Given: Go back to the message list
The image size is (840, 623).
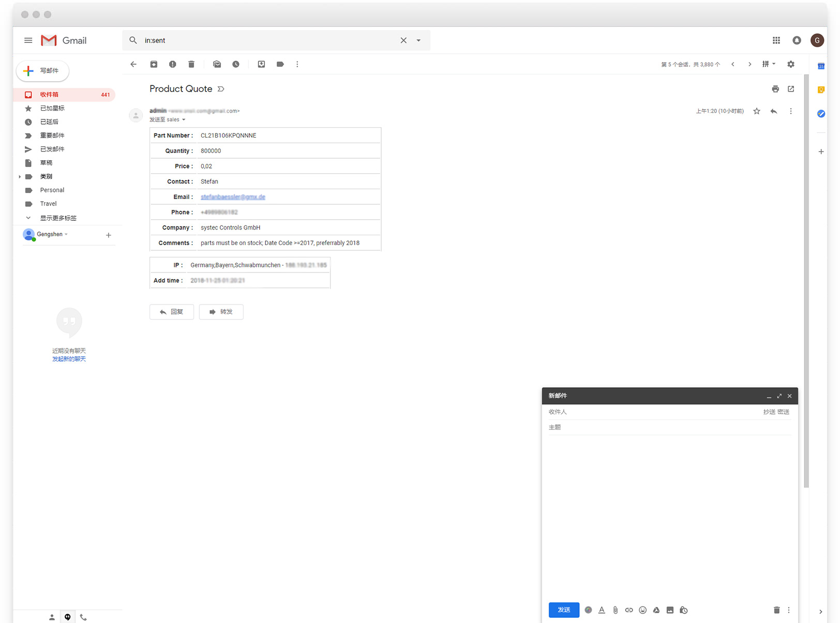Looking at the screenshot, I should pyautogui.click(x=133, y=64).
